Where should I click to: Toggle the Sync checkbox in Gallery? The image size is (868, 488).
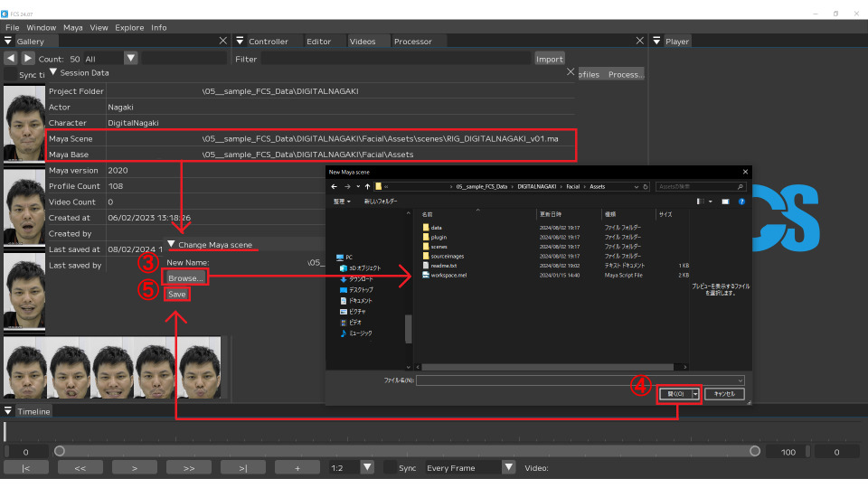point(10,74)
